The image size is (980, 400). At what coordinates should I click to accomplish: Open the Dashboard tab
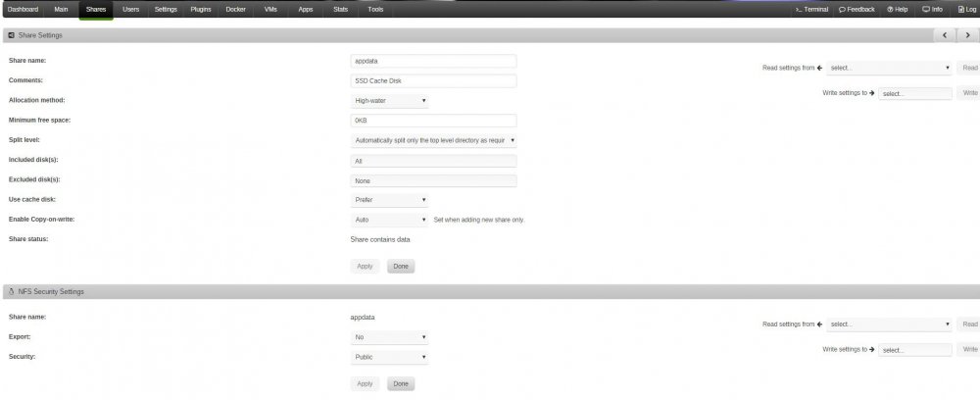(x=23, y=10)
